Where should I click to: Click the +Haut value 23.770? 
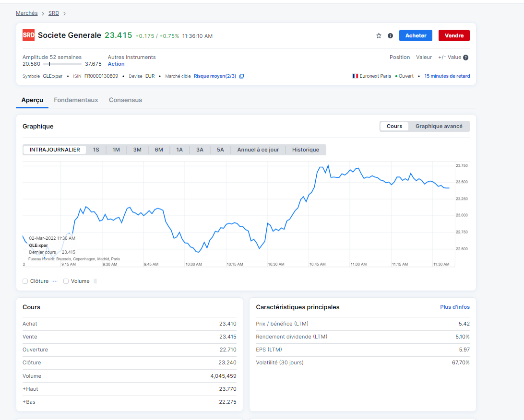[227, 389]
